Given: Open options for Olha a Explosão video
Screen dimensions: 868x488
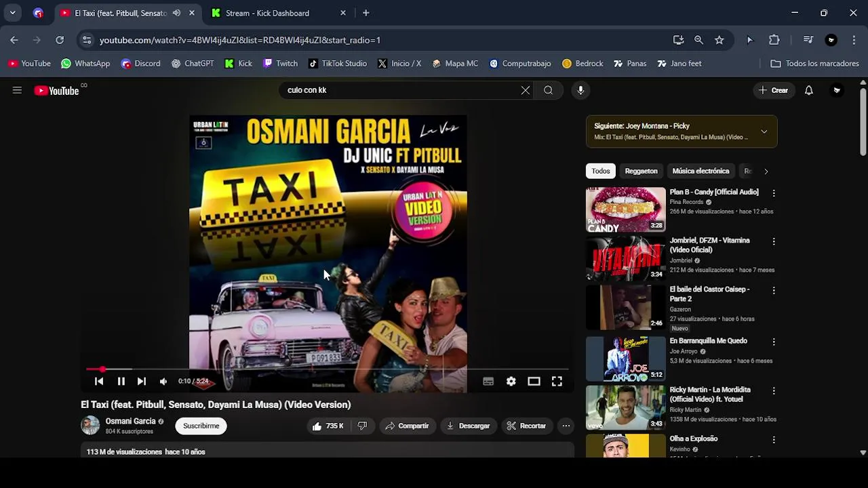Looking at the screenshot, I should click(x=774, y=439).
